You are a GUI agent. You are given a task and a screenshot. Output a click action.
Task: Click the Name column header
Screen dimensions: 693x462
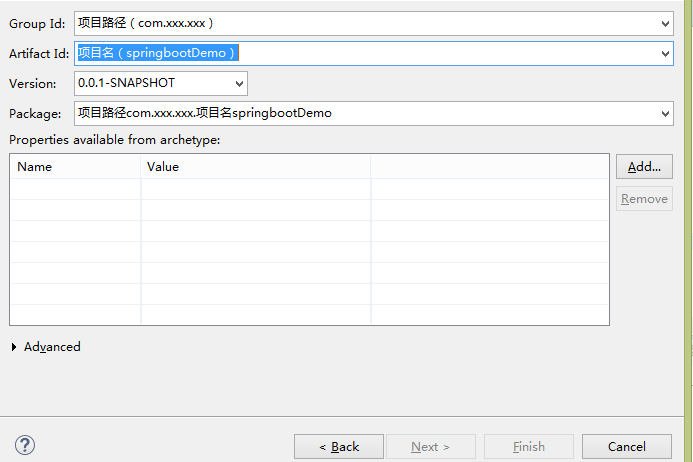click(75, 167)
